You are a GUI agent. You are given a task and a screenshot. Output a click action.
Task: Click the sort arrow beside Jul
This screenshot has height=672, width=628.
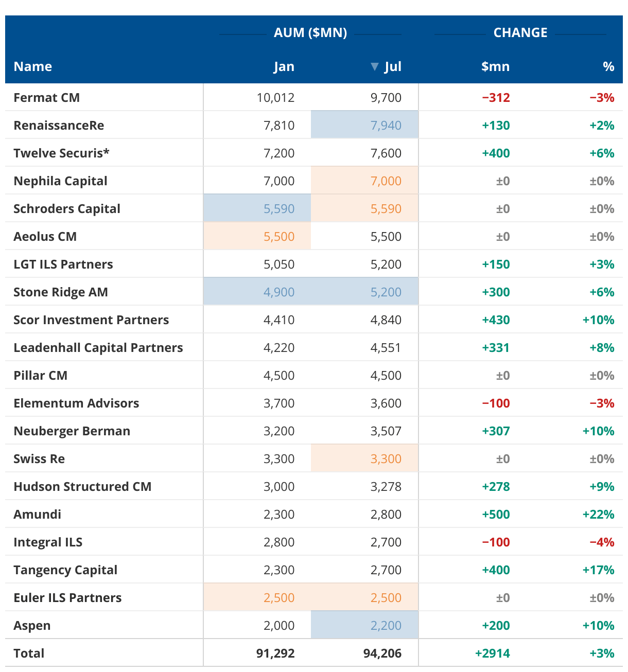375,67
